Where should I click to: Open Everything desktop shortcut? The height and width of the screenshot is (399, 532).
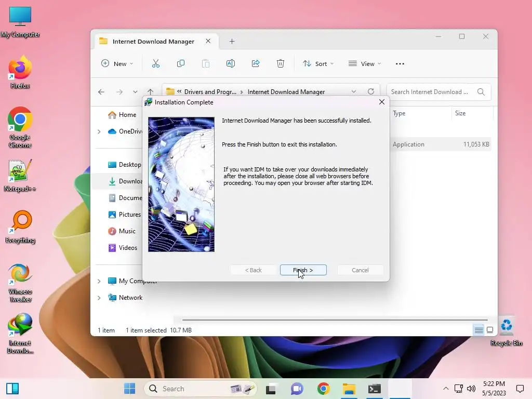click(x=20, y=227)
